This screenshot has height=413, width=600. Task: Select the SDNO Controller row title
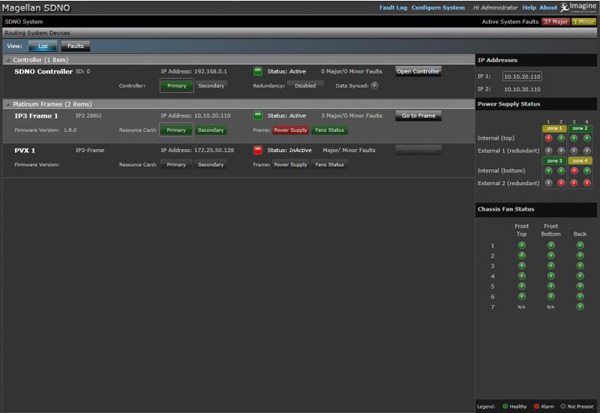pos(43,72)
